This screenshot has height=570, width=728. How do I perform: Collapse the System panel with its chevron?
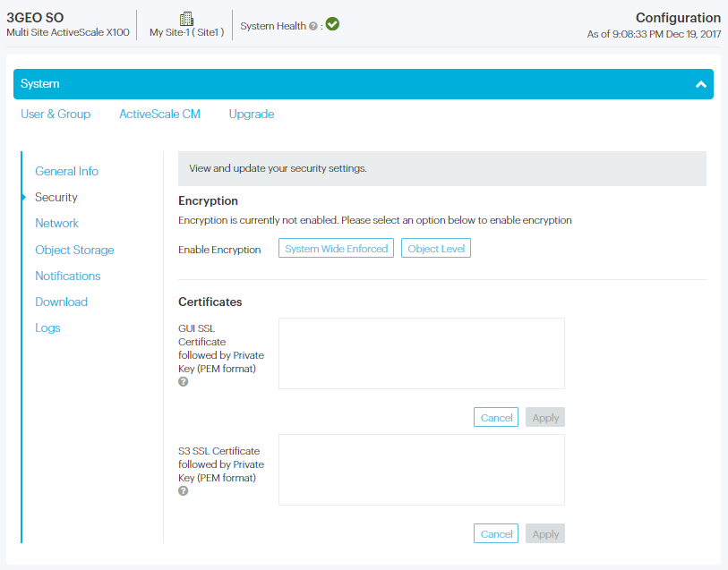click(700, 83)
